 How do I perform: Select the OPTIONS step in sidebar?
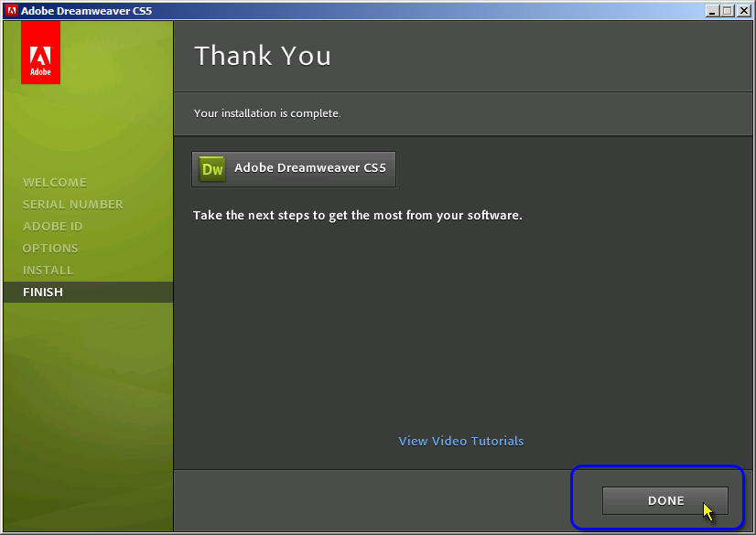click(50, 249)
